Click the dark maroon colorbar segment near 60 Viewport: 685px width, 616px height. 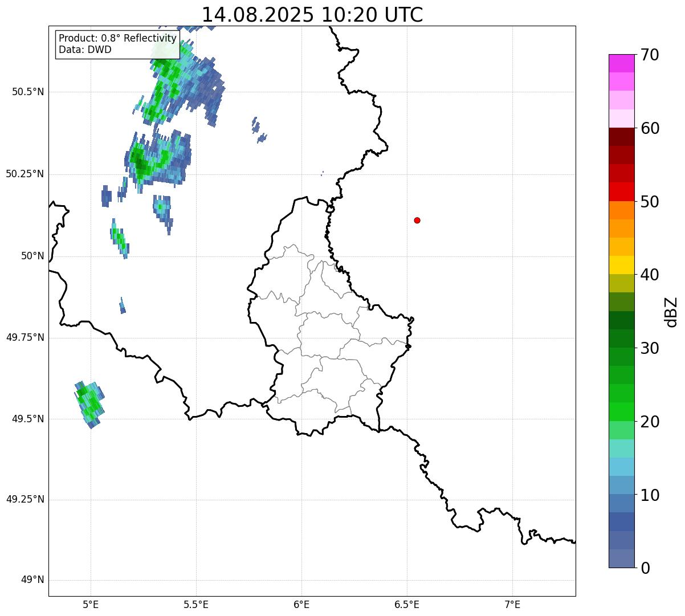[622, 137]
